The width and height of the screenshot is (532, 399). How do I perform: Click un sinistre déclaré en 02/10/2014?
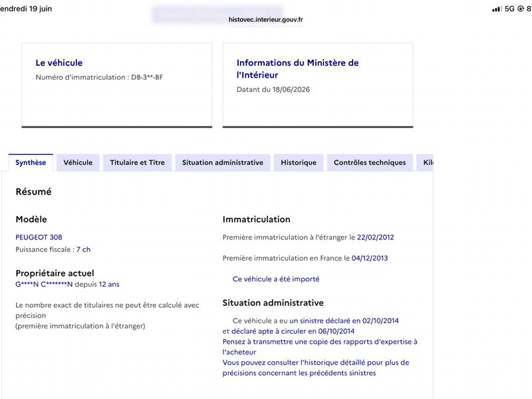point(344,321)
